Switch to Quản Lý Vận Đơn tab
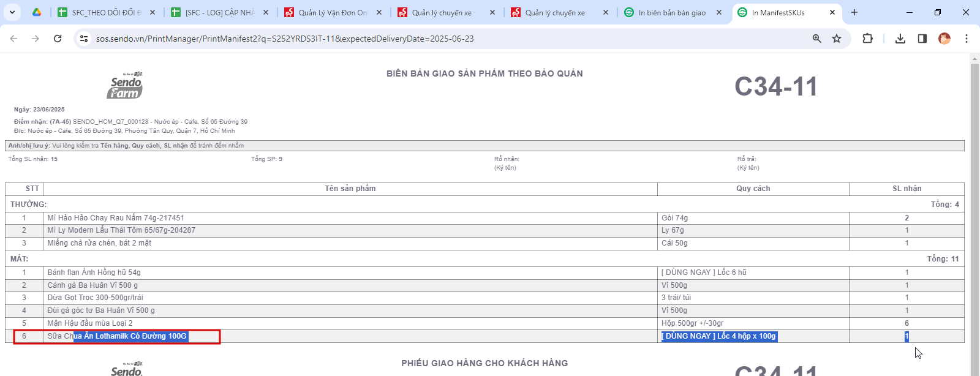The image size is (980, 376). click(333, 12)
